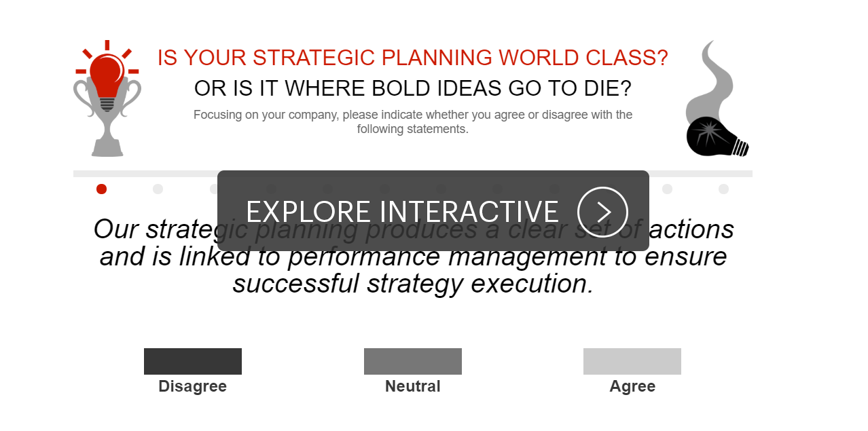Choose "Disagree" for the statement
Image resolution: width=868 pixels, height=431 pixels.
tap(192, 361)
